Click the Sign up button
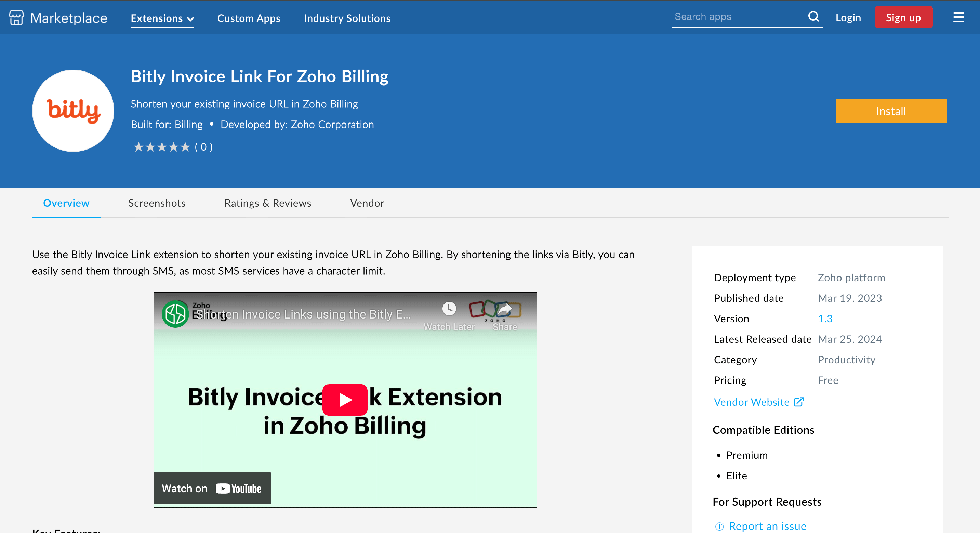This screenshot has width=980, height=533. click(x=903, y=17)
